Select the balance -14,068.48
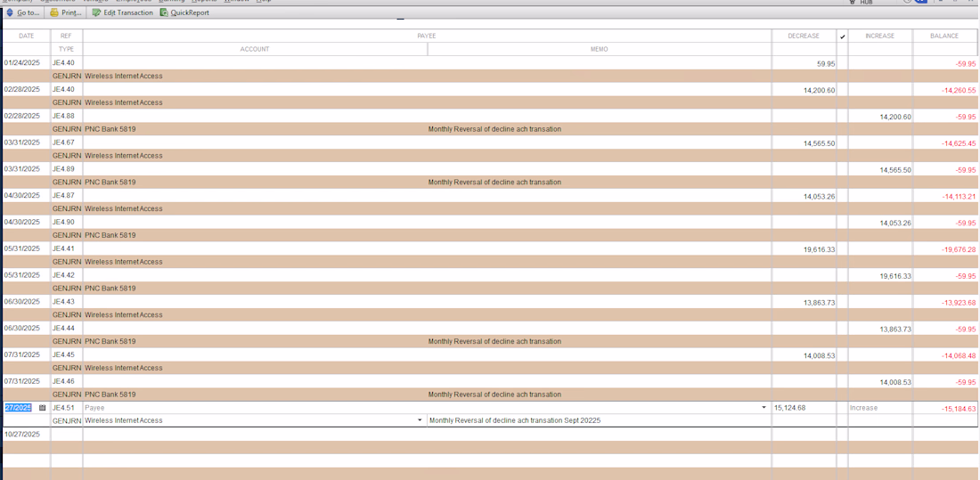The height and width of the screenshot is (480, 980). 959,356
